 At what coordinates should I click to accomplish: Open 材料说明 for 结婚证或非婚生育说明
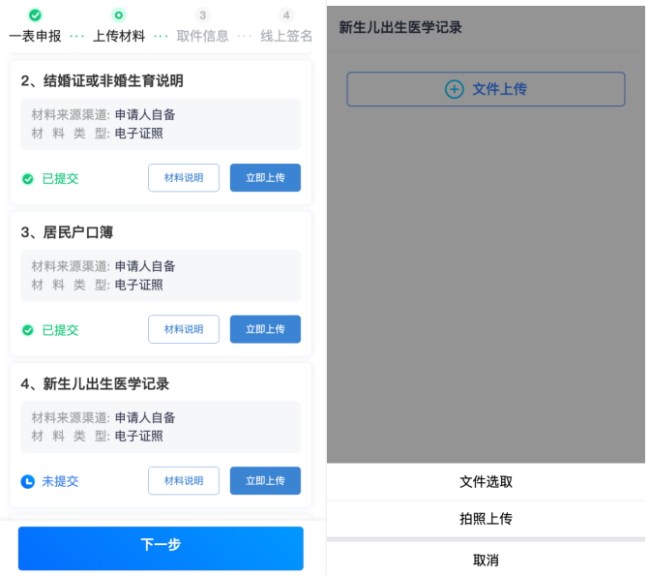(x=184, y=178)
